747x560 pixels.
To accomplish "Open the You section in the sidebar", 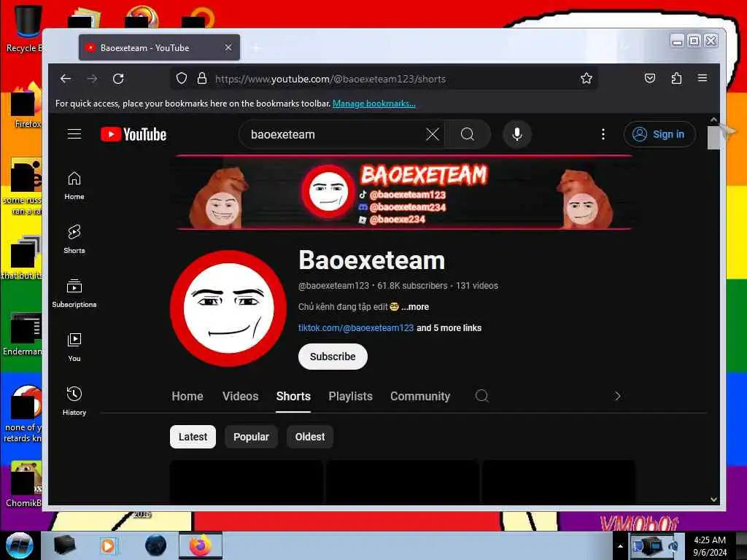I will pyautogui.click(x=74, y=347).
